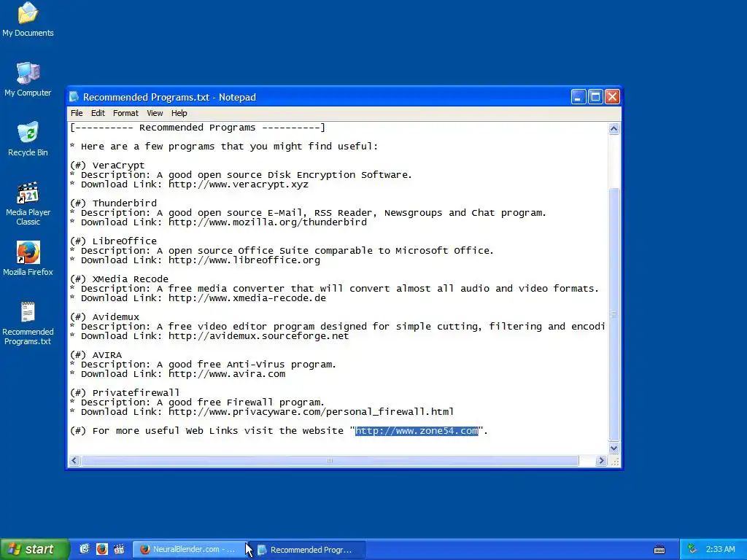Click the system tray network icon
The image size is (747, 560).
point(692,549)
